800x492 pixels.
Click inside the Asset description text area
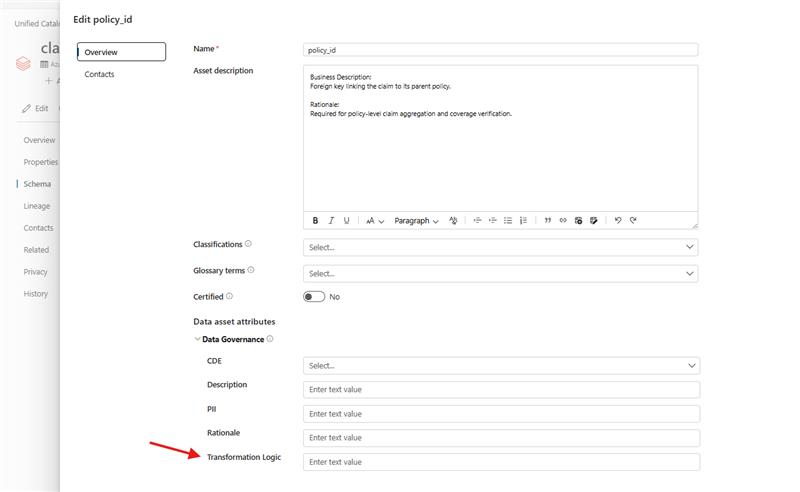click(x=500, y=138)
